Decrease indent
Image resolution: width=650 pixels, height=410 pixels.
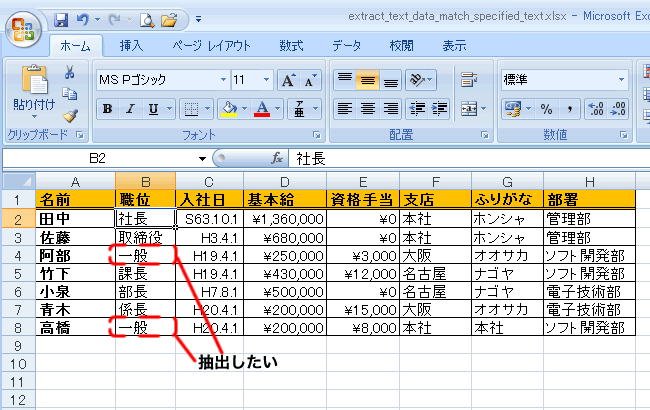pyautogui.click(x=417, y=109)
